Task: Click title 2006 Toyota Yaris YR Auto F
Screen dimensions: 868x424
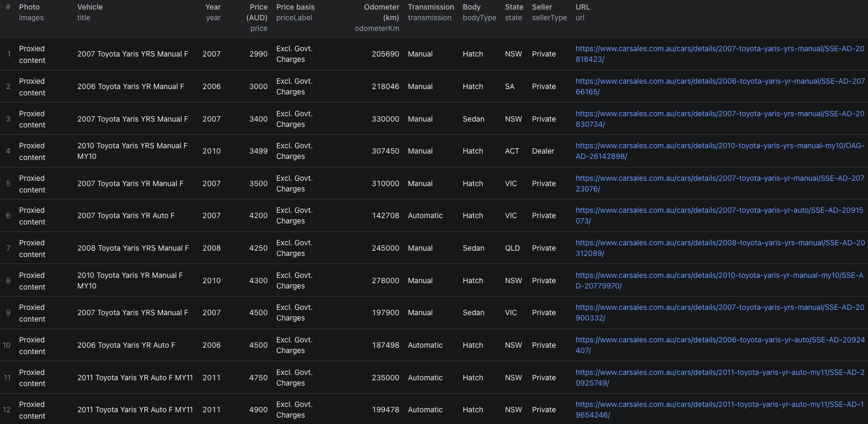Action: (126, 345)
